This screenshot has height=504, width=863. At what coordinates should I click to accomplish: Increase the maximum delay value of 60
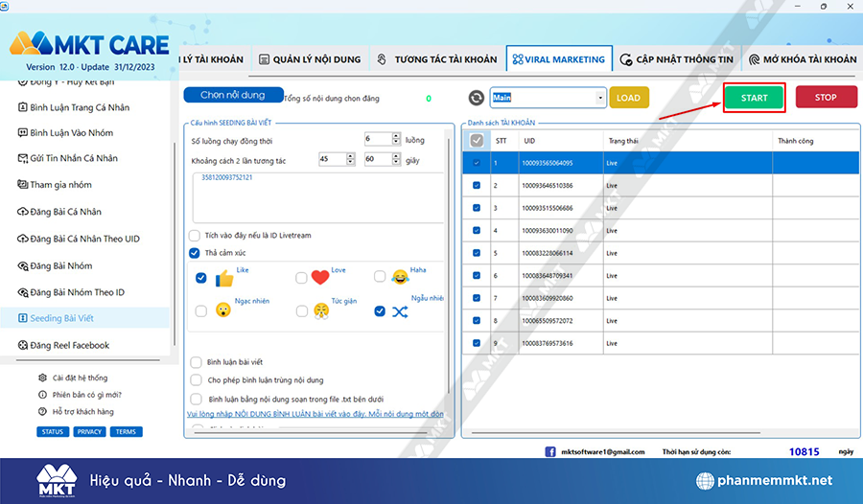pos(396,156)
